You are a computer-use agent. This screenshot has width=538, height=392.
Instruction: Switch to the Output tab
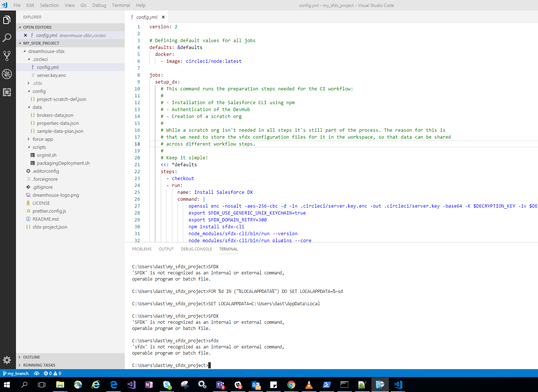[x=166, y=249]
